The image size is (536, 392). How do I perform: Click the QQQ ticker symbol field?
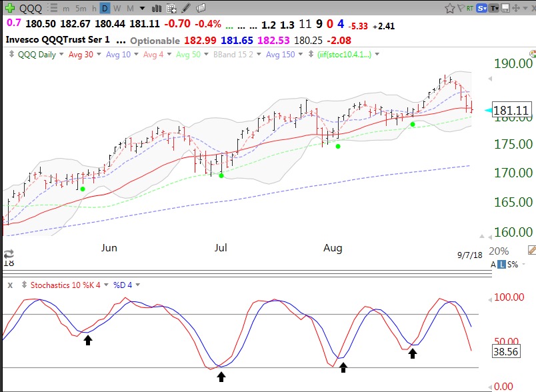pyautogui.click(x=31, y=8)
